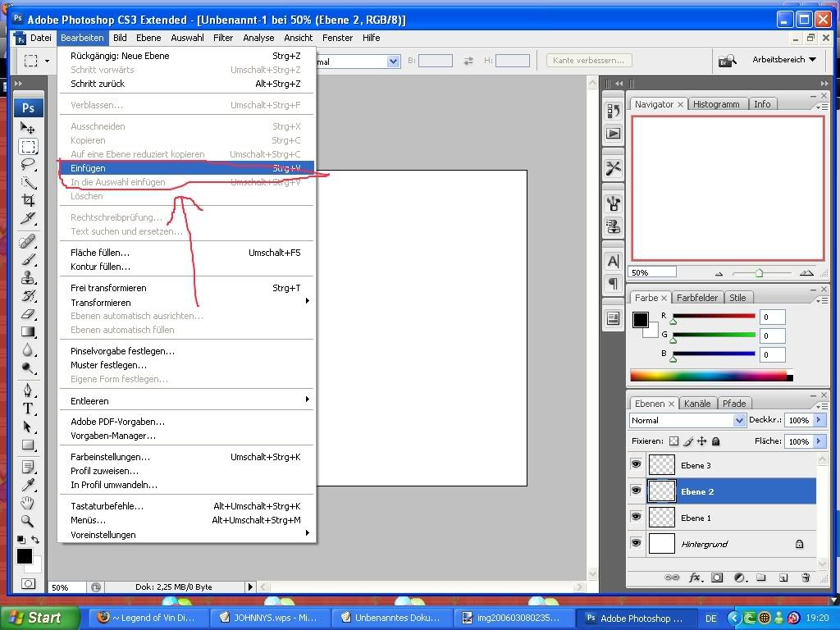This screenshot has height=630, width=840.
Task: Create new adjustment layer icon
Action: (740, 577)
